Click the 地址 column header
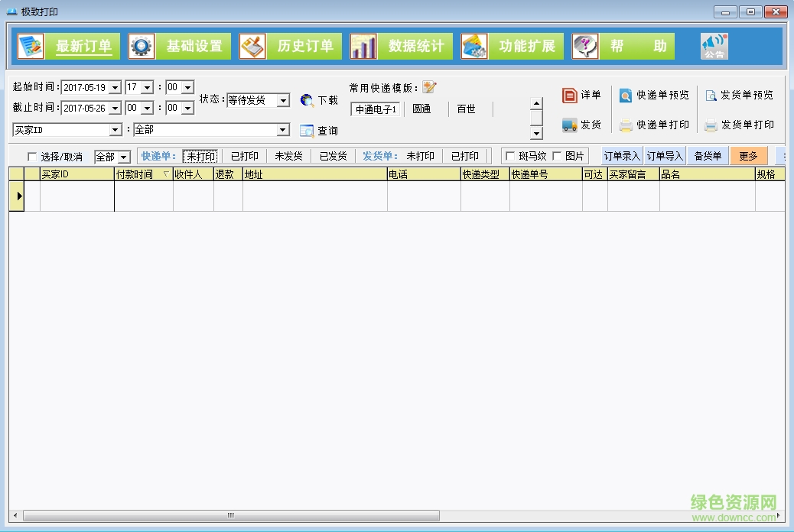The width and height of the screenshot is (794, 532). pyautogui.click(x=314, y=174)
